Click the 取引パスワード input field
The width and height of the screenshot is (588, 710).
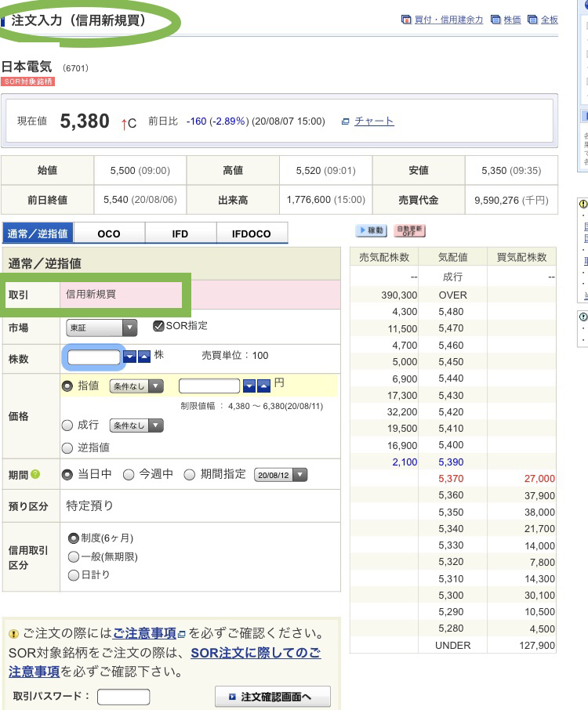tap(123, 697)
